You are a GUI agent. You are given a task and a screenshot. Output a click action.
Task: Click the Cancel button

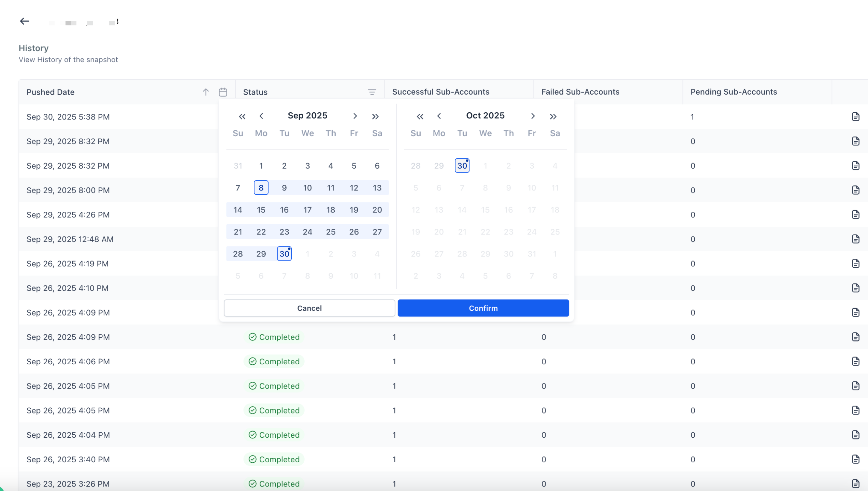click(309, 308)
